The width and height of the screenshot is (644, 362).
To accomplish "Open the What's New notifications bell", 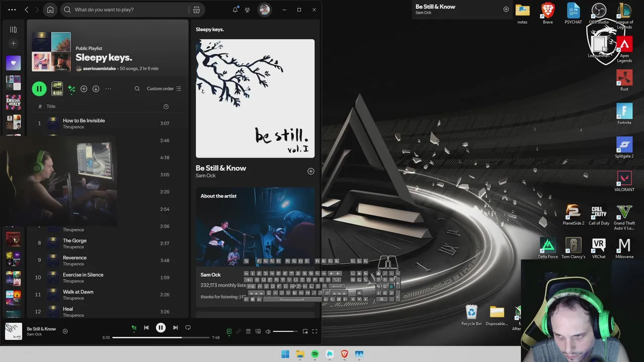I will [x=235, y=10].
